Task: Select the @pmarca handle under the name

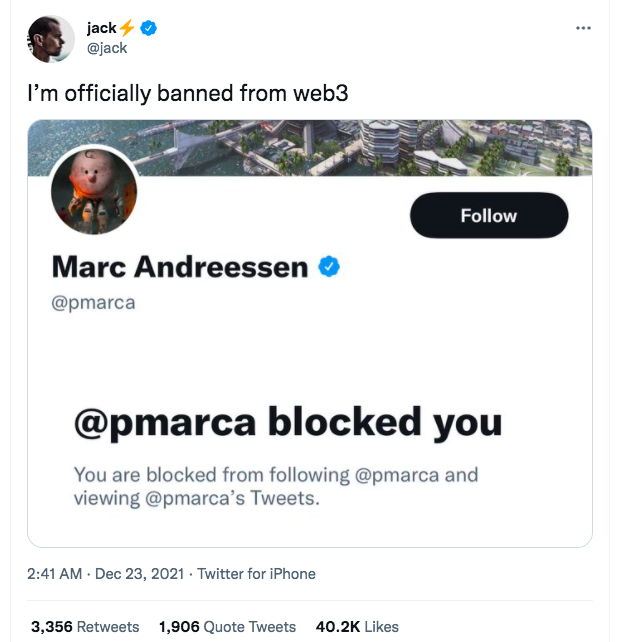Action: pyautogui.click(x=93, y=303)
